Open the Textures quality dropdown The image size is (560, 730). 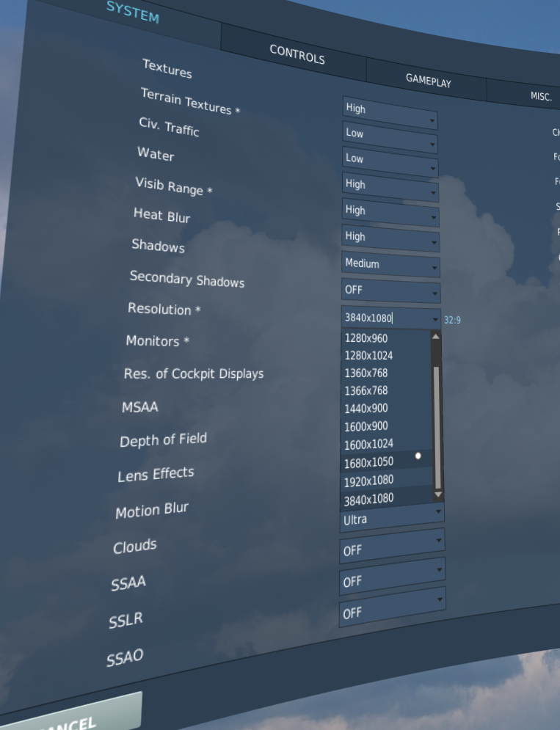click(x=390, y=112)
